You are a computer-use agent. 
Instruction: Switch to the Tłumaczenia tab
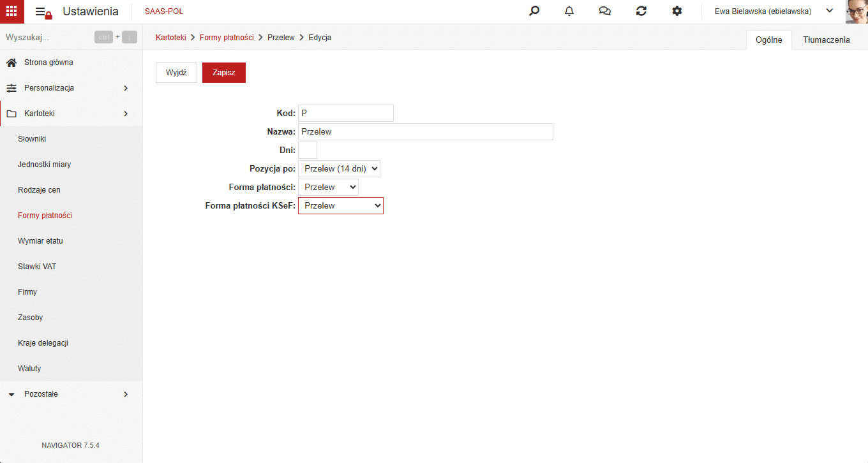click(827, 40)
